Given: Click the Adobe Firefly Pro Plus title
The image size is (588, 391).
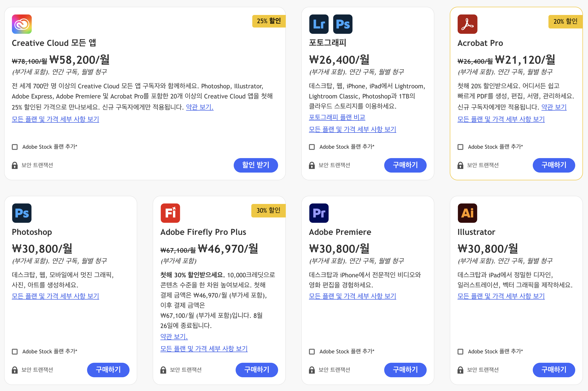Looking at the screenshot, I should pyautogui.click(x=203, y=232).
